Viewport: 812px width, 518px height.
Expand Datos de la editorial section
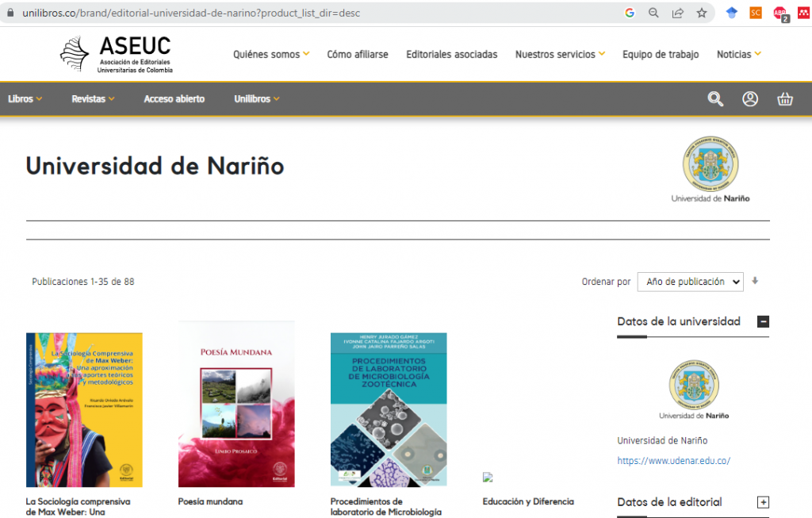point(763,502)
